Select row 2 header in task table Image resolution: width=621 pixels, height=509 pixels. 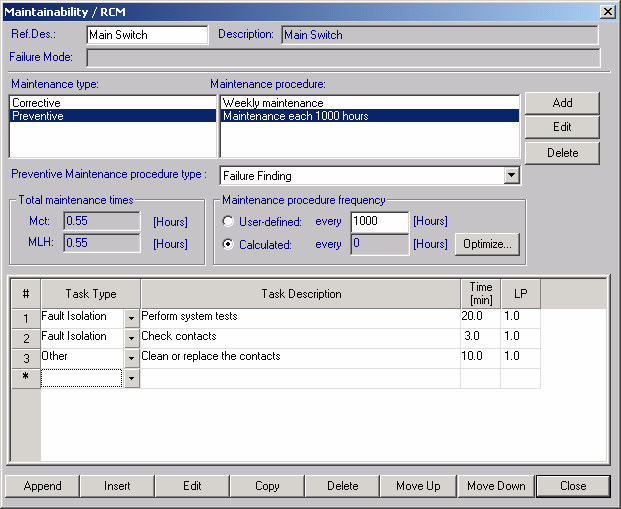pos(25,337)
